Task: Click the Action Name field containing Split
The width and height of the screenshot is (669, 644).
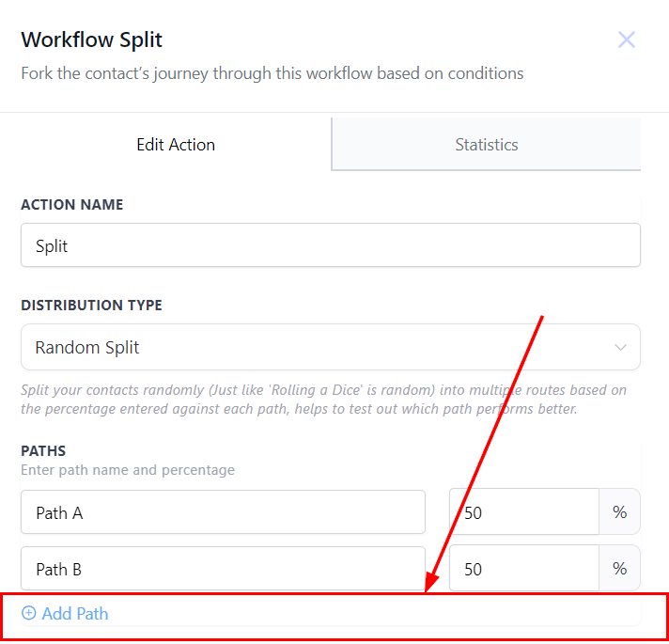Action: click(331, 246)
